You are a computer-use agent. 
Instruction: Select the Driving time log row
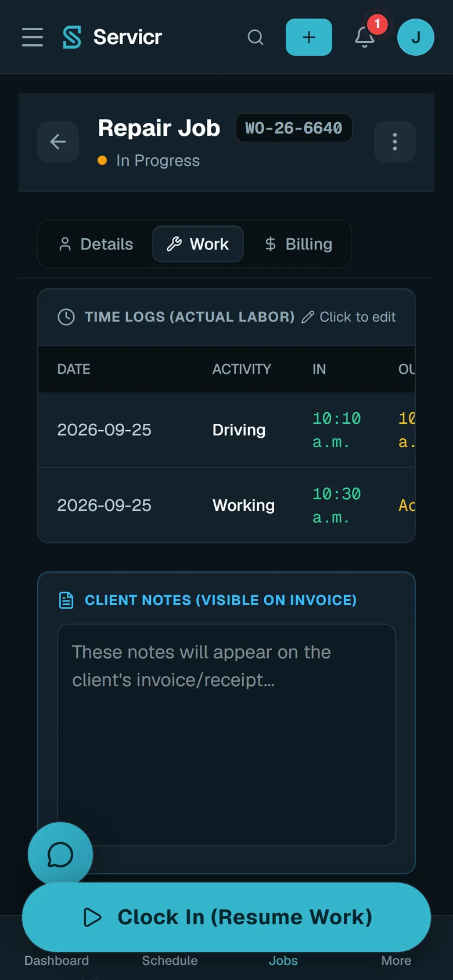point(227,430)
